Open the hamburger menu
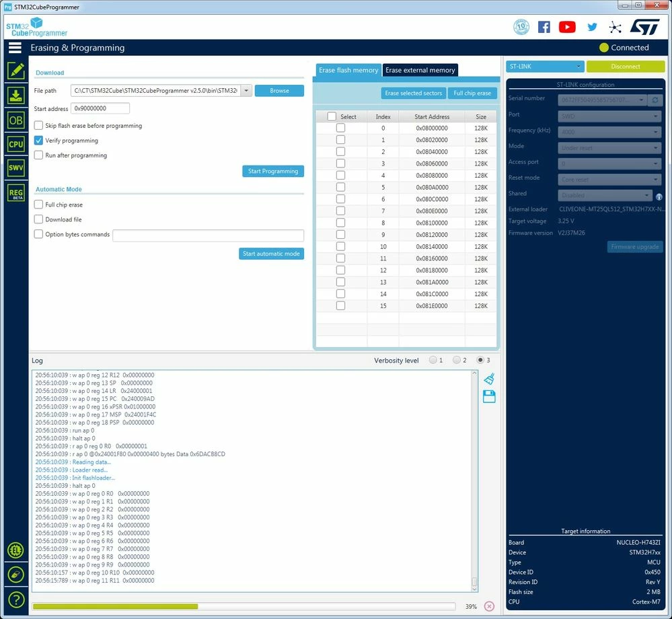 [15, 48]
